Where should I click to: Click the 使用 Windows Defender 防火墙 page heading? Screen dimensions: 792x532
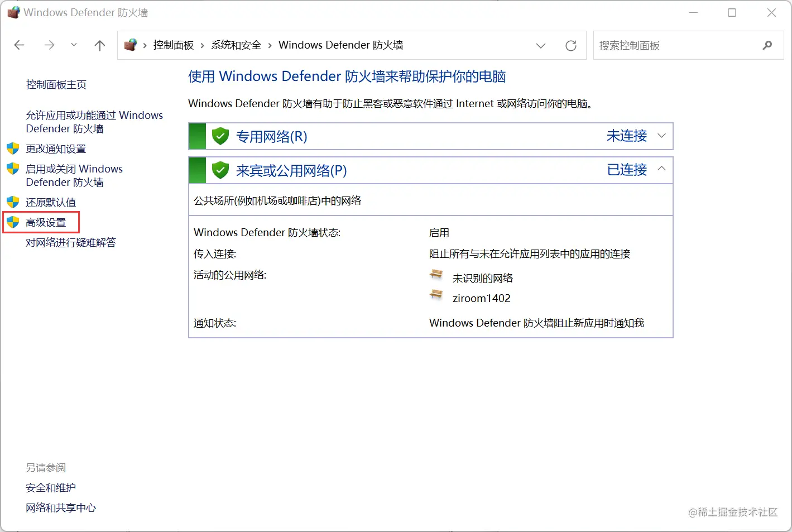coord(347,76)
